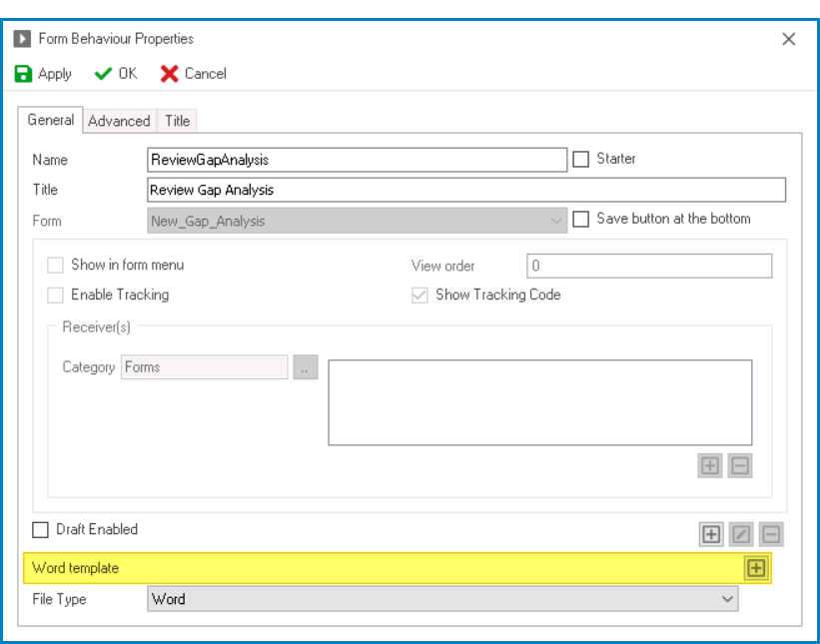
Task: Open the Title tab
Action: tap(178, 121)
